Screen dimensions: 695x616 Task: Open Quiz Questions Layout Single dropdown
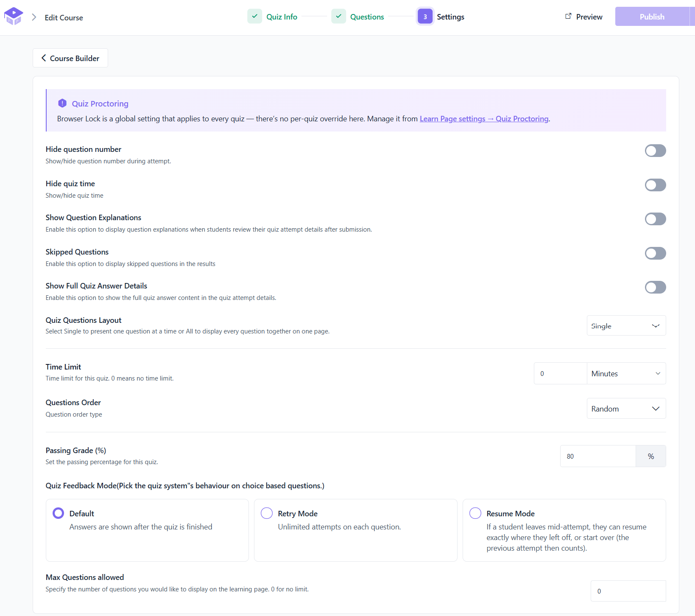pos(626,326)
